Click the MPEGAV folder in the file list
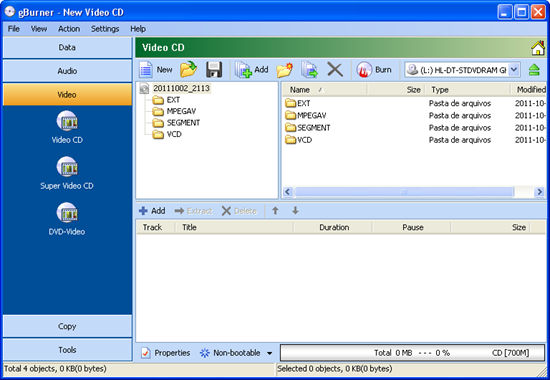The image size is (550, 380). pyautogui.click(x=306, y=115)
